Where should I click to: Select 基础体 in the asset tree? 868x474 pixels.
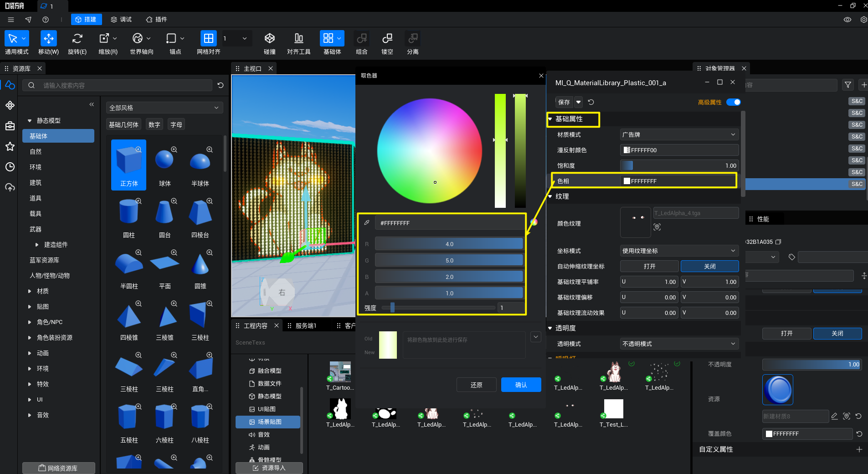coord(58,136)
